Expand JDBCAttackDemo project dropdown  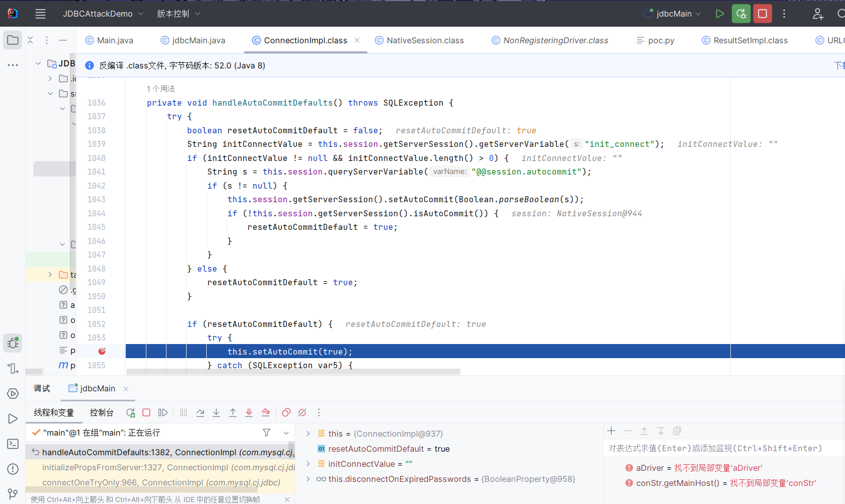click(103, 14)
